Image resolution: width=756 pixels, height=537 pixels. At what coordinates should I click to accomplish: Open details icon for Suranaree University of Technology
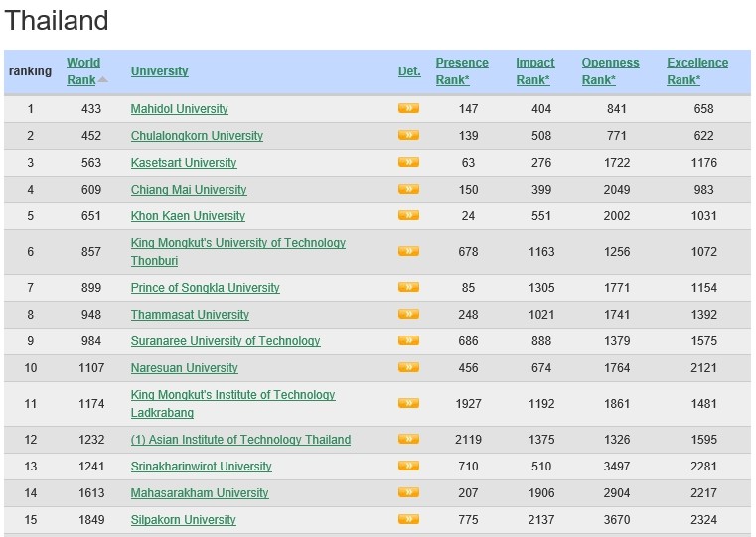(x=408, y=341)
